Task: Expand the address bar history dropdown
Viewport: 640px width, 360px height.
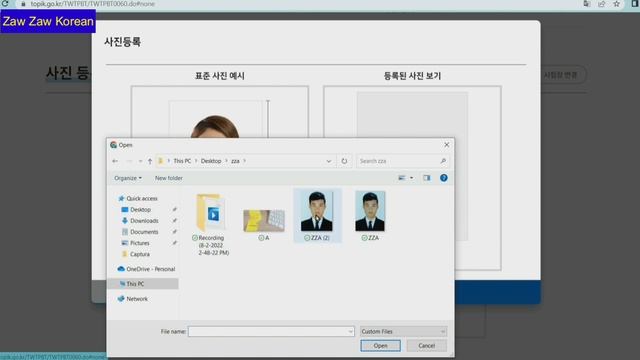Action: (329, 161)
